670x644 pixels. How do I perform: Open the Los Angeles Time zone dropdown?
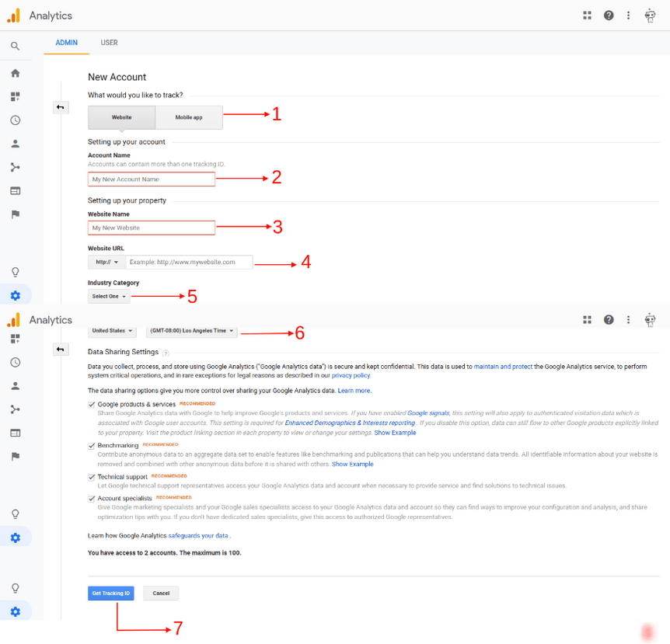191,331
